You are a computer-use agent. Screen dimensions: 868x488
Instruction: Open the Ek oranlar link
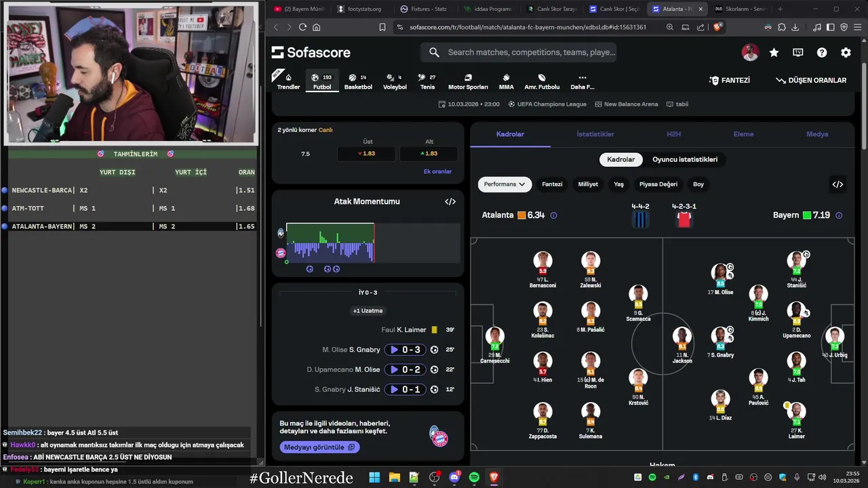click(x=437, y=171)
